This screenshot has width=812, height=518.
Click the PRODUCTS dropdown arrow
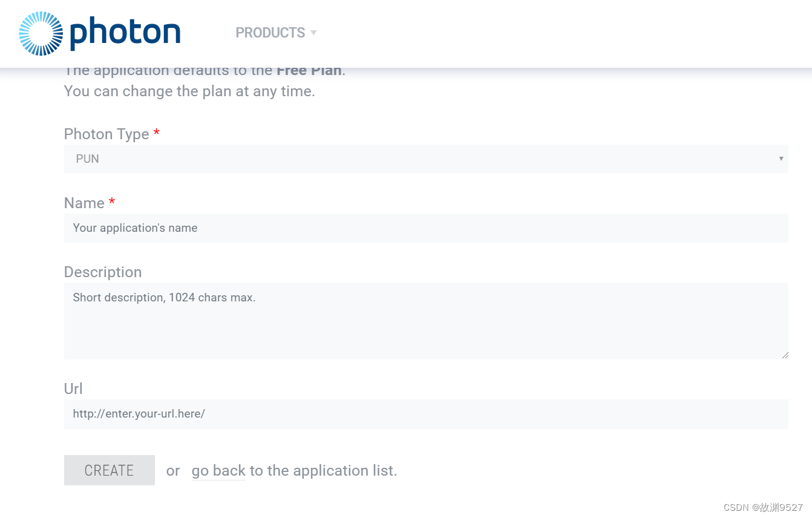(313, 33)
